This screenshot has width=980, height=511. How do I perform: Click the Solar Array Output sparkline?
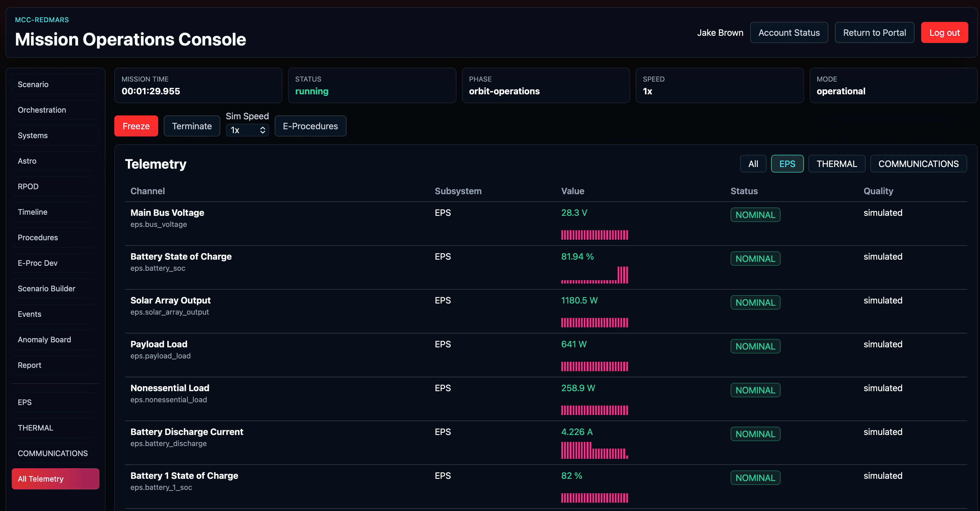[595, 323]
